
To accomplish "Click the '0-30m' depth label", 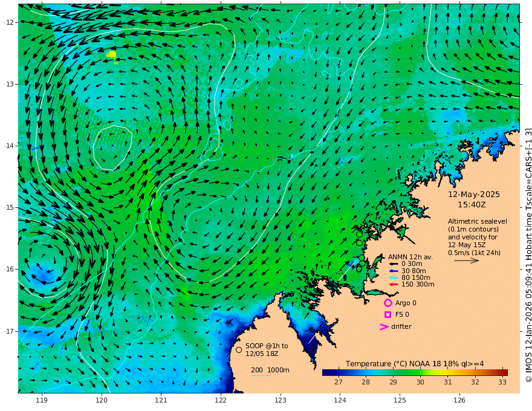I will tap(412, 264).
